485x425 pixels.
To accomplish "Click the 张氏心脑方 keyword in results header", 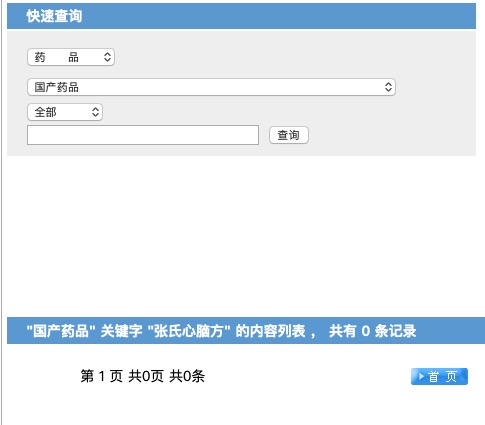I will point(189,331).
